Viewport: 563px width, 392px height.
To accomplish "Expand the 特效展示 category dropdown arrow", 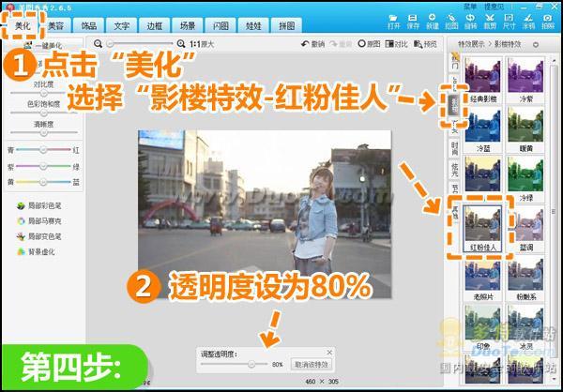I will click(x=536, y=45).
